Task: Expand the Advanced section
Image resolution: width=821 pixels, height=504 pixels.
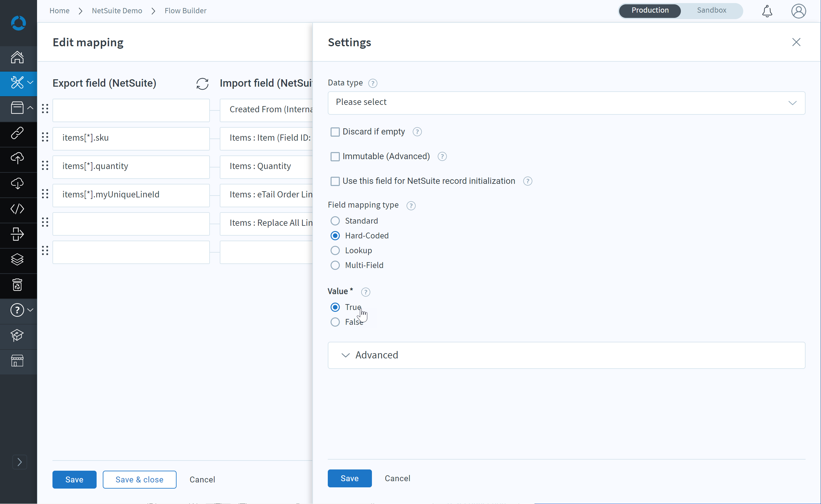Action: tap(566, 355)
